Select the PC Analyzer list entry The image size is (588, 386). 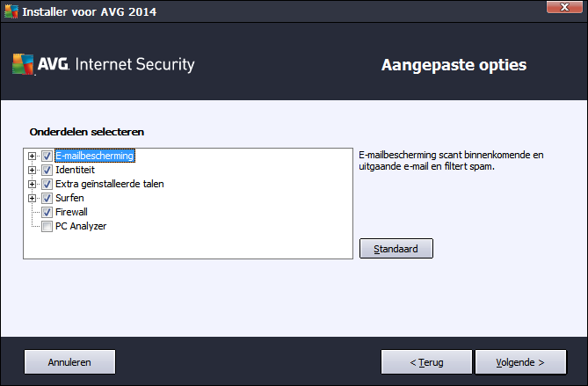pos(81,226)
